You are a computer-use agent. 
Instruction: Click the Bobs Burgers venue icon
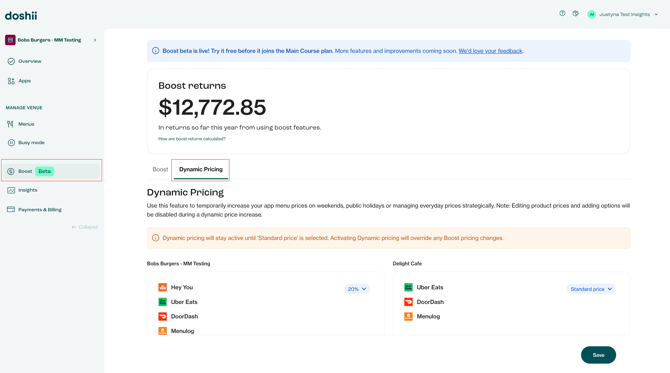(x=10, y=40)
